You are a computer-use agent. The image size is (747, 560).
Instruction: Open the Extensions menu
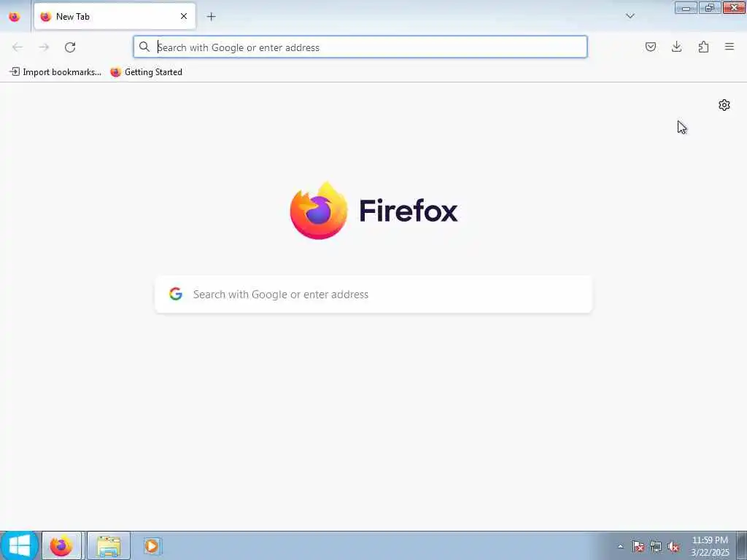[703, 47]
